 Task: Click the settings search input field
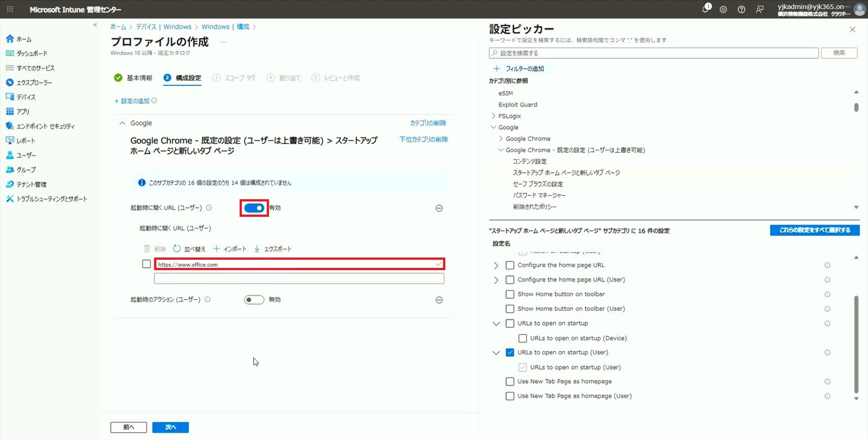(x=654, y=53)
